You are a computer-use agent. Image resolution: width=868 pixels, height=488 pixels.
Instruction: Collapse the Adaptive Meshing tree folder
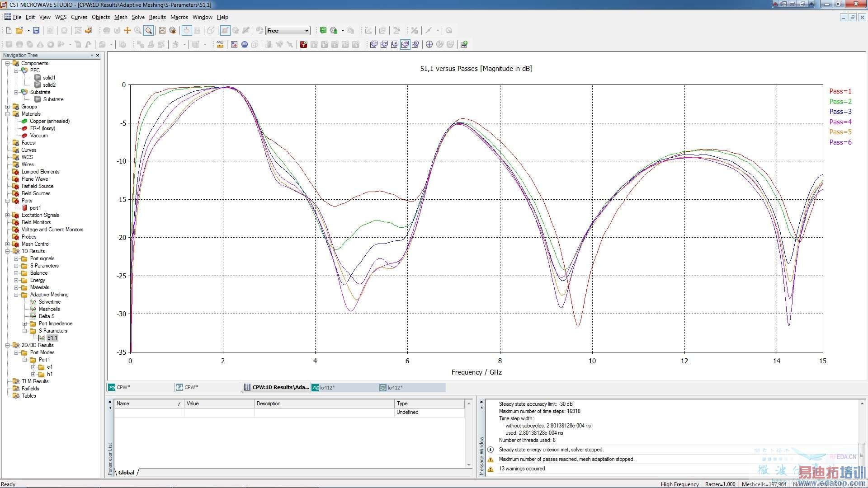[16, 295]
